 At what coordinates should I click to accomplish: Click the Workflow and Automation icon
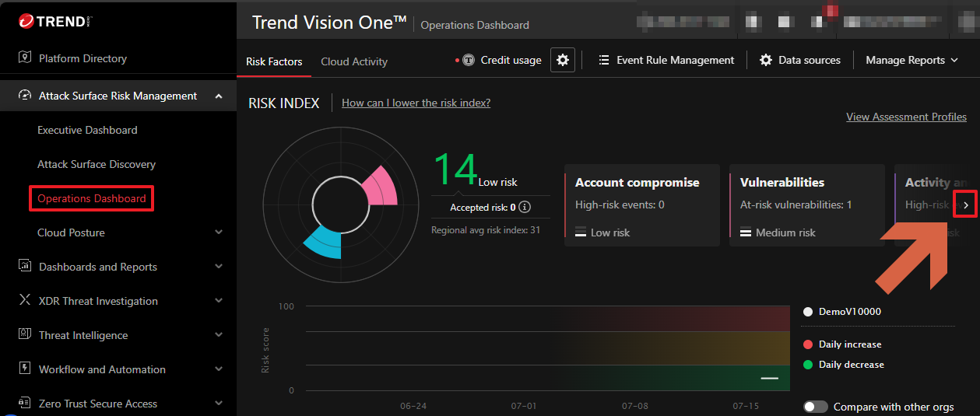coord(24,369)
